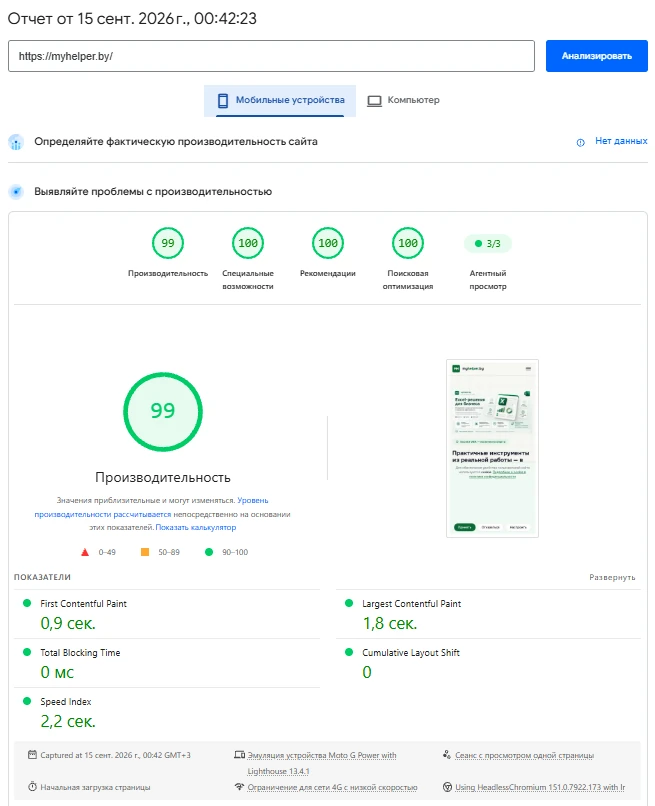Click the Cumulative Layout Shift label
The image size is (655, 806).
411,653
